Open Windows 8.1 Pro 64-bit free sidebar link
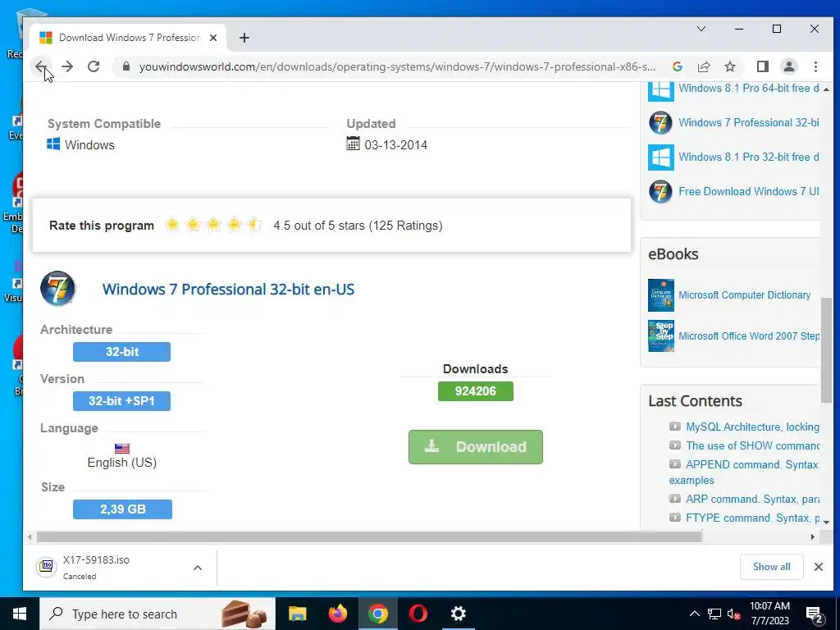 748,88
